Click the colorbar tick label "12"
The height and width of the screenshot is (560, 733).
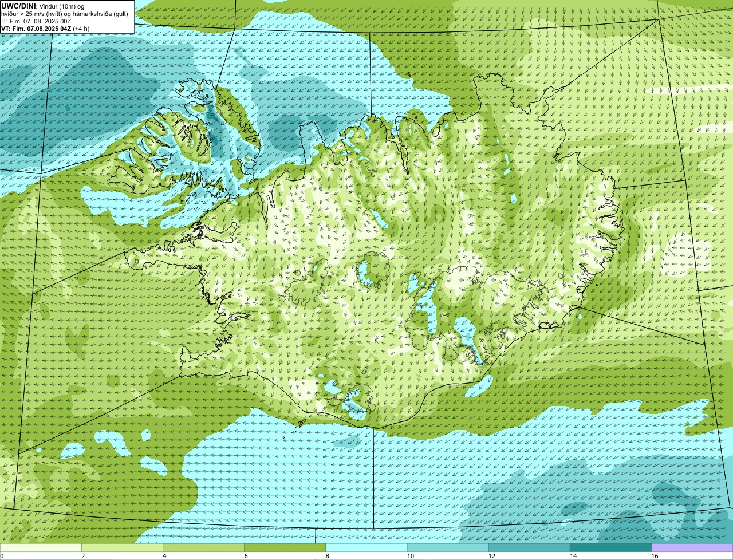point(491,556)
